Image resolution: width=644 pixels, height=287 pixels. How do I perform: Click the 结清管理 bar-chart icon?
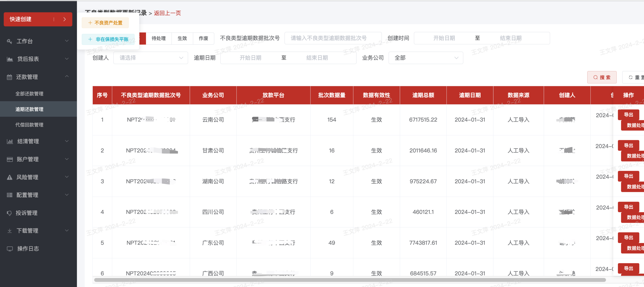(10, 141)
